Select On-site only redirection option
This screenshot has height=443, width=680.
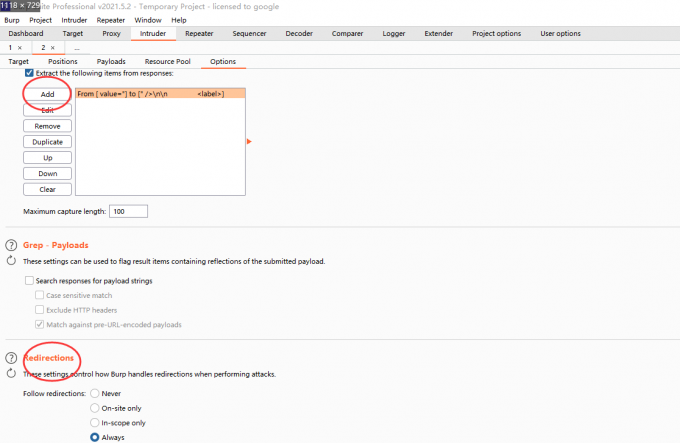tap(95, 408)
